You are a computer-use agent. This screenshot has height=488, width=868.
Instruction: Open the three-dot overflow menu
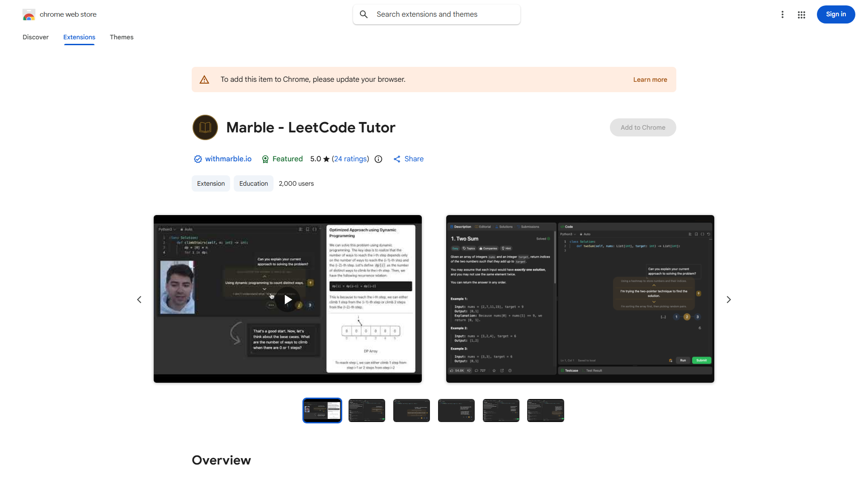point(783,14)
